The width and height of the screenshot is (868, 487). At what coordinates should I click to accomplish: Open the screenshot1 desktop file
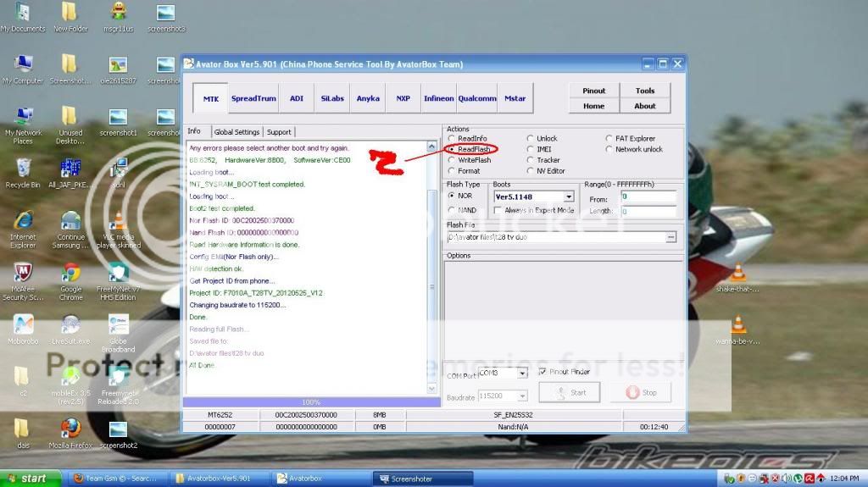pos(118,122)
